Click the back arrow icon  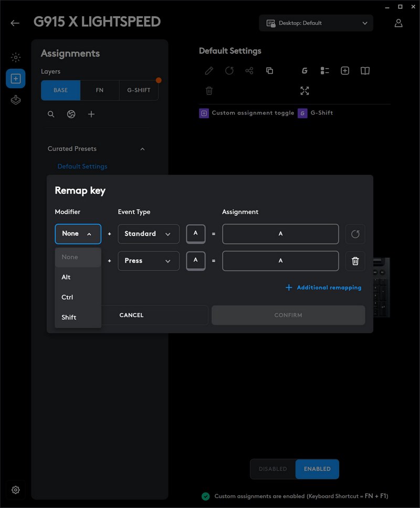15,23
